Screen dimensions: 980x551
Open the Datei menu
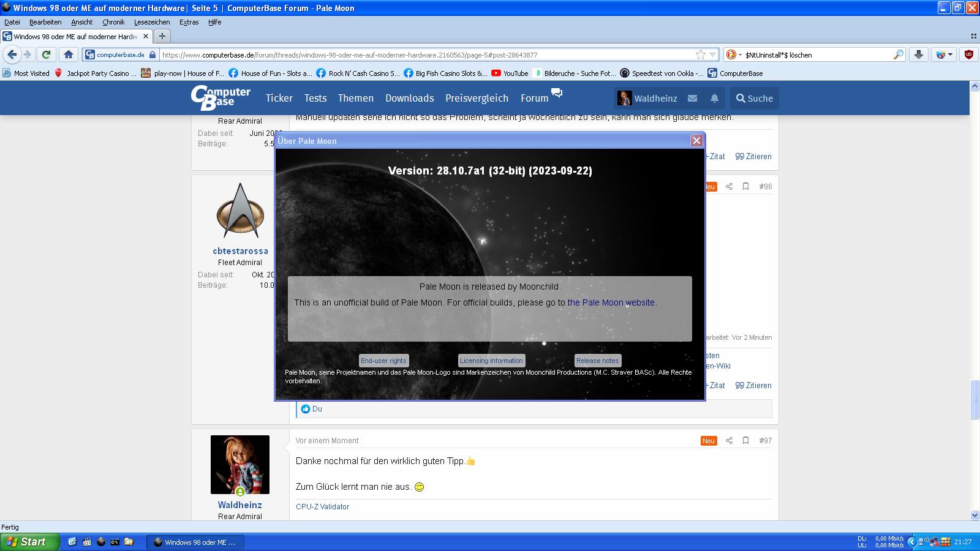coord(12,22)
